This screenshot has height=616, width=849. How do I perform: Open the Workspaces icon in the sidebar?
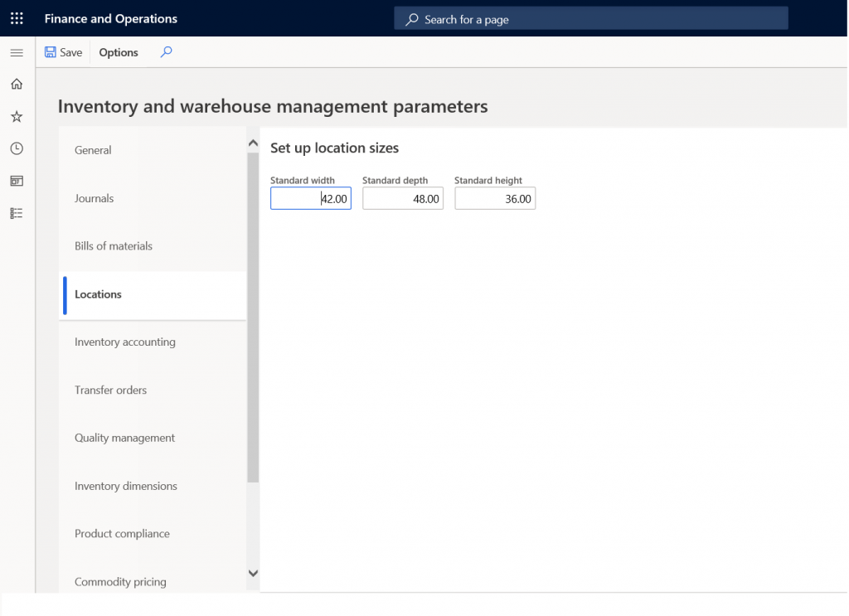(16, 181)
